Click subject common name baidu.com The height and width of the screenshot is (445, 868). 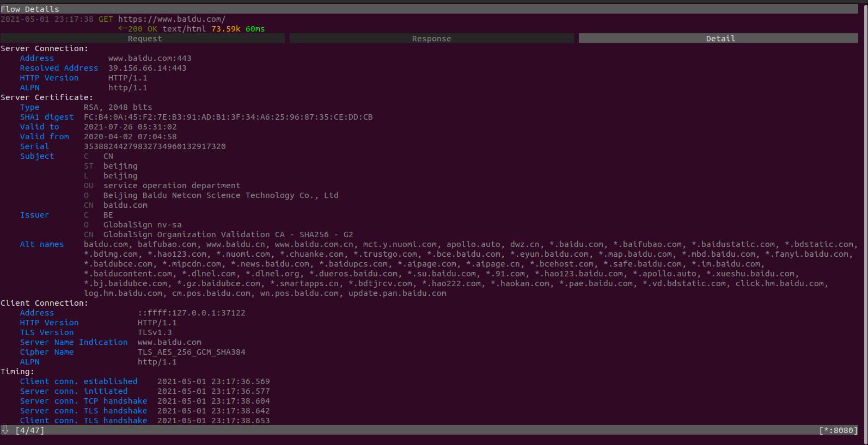point(125,205)
